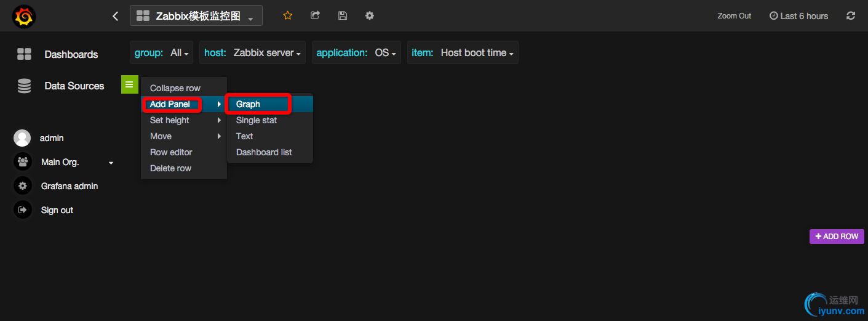Image resolution: width=868 pixels, height=321 pixels.
Task: Click the ADD ROW button
Action: coord(837,237)
